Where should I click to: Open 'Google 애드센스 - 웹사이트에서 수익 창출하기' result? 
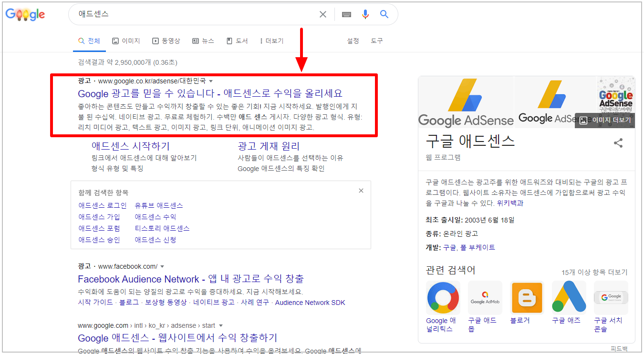click(x=177, y=338)
